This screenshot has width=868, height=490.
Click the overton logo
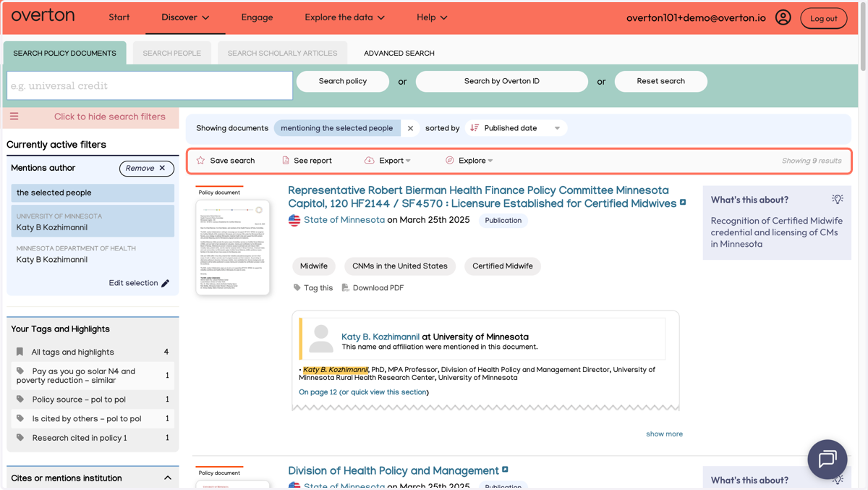click(43, 15)
